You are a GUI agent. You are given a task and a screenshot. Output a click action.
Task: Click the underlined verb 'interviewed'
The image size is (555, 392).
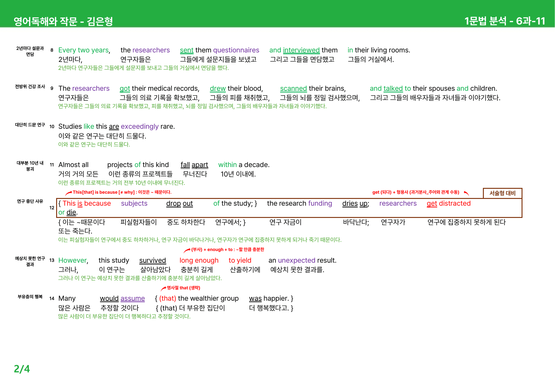301,50
